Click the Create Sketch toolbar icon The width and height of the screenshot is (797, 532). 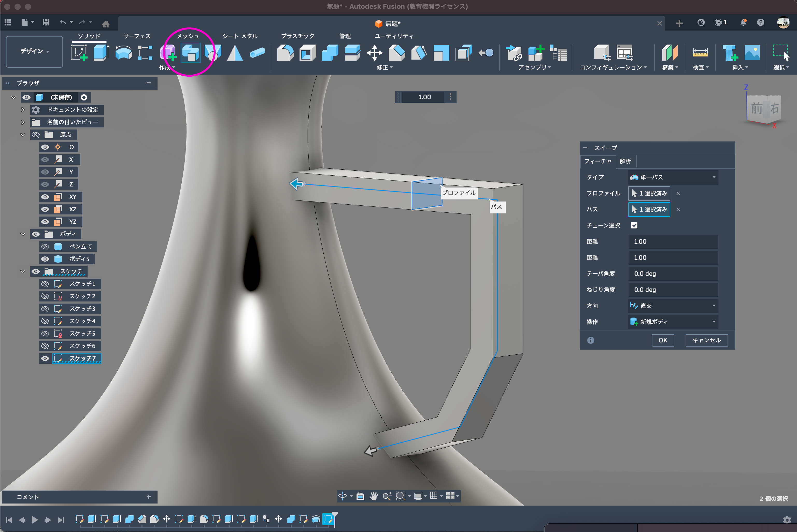point(79,53)
